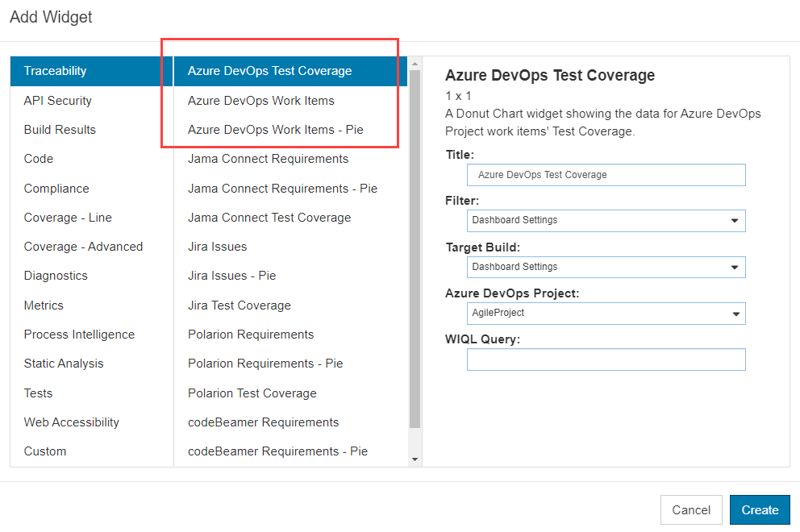Open the Azure DevOps Project dropdown
Screen dimensions: 800x532
[x=606, y=314]
